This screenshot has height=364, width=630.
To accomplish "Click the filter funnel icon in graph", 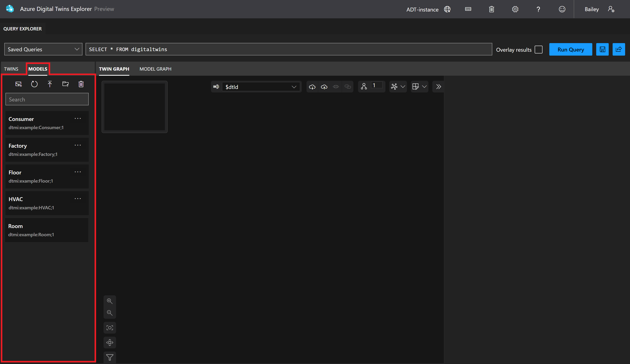I will [110, 358].
